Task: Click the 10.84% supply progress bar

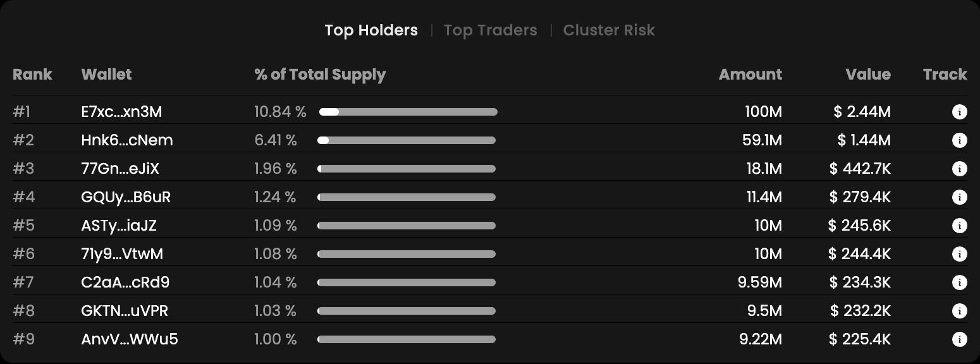Action: (x=408, y=112)
